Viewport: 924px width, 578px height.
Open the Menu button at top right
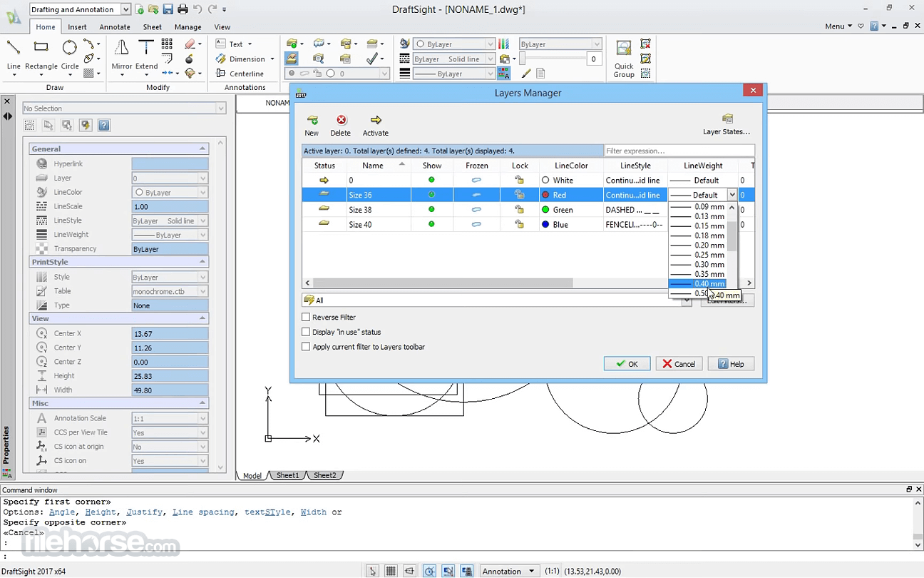(838, 26)
